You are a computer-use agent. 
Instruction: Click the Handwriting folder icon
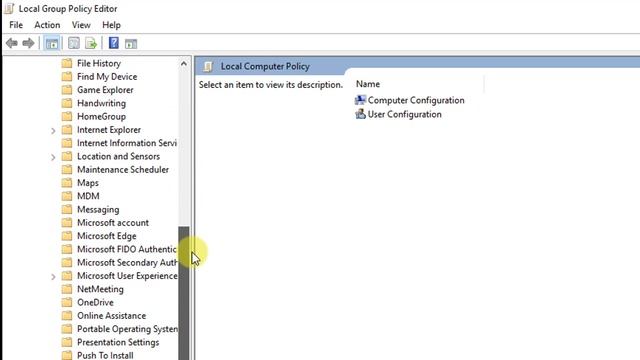tap(67, 103)
